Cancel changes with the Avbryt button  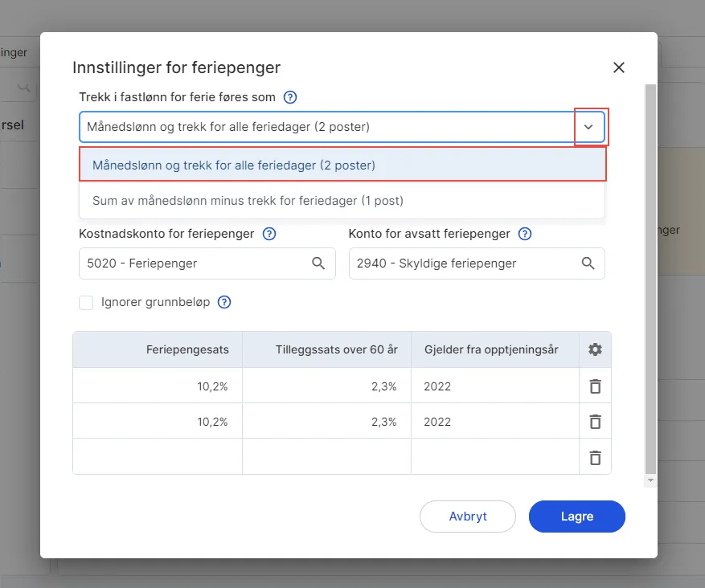pyautogui.click(x=468, y=517)
